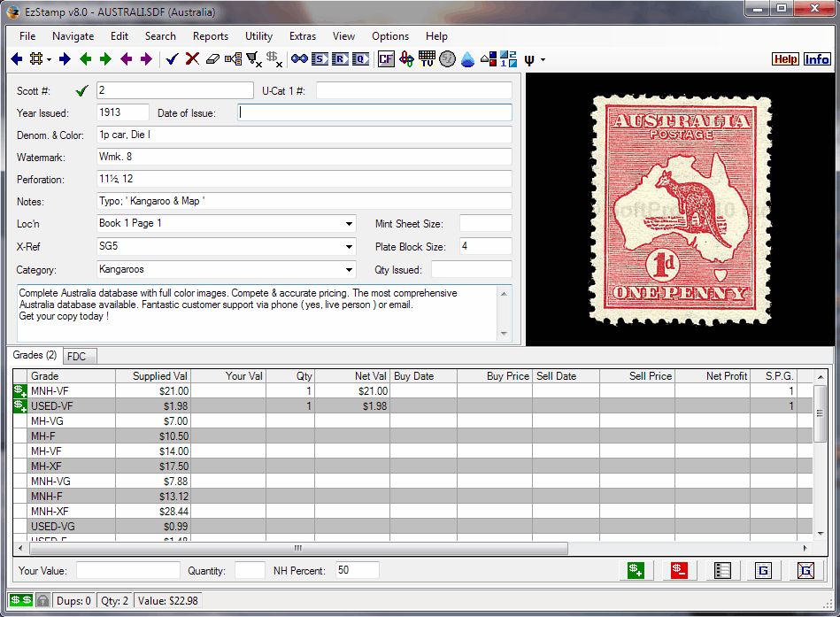This screenshot has width=840, height=617.
Task: Click the padlock icon in status bar
Action: pyautogui.click(x=42, y=601)
